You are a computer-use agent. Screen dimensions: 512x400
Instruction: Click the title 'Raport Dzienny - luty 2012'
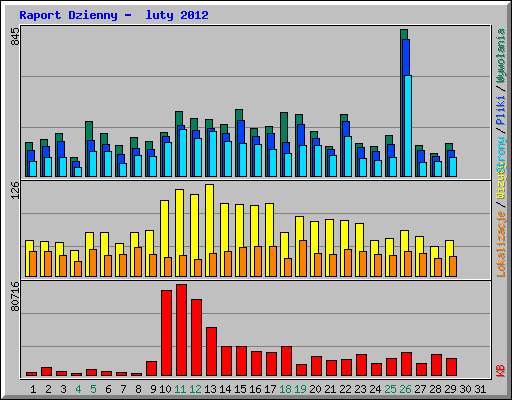[114, 15]
